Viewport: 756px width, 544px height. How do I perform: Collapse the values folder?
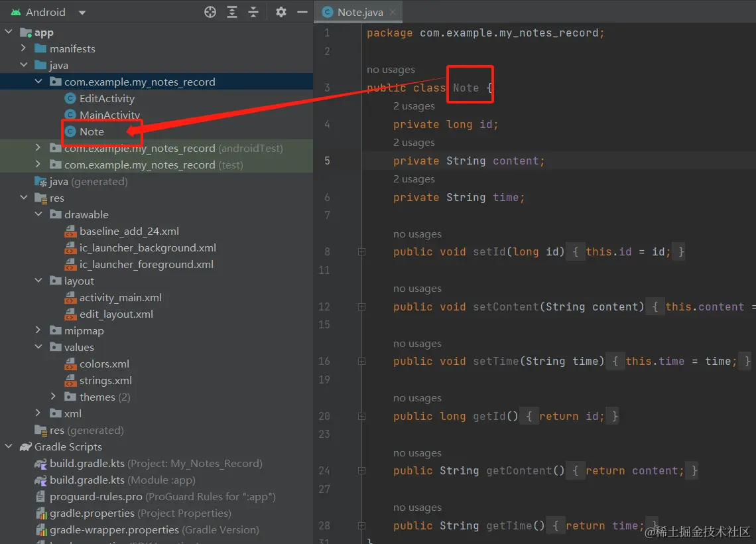click(38, 347)
